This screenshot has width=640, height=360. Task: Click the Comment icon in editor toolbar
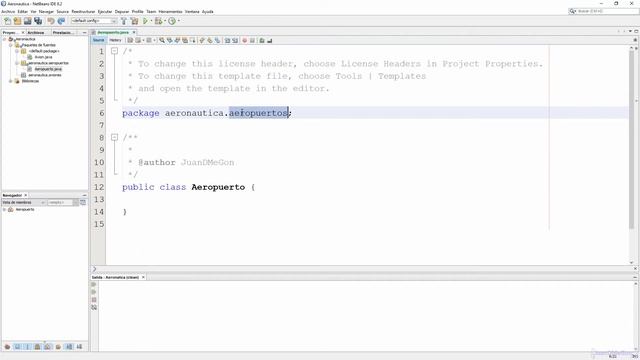coord(262,40)
